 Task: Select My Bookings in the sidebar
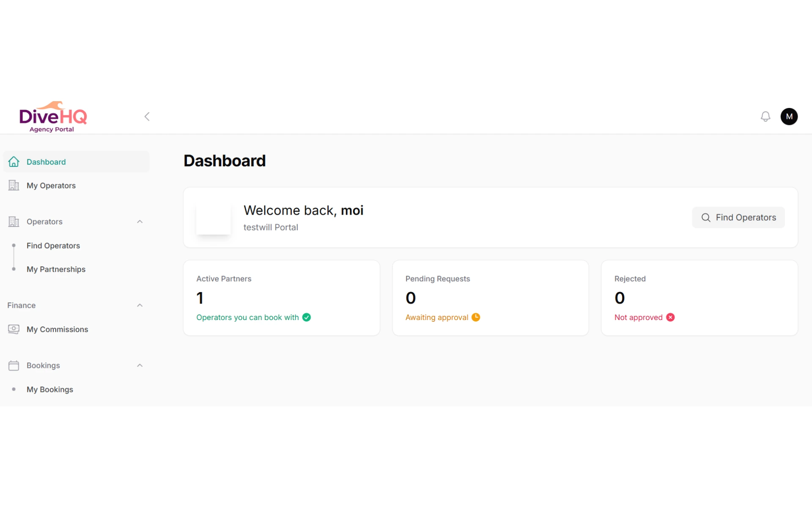pyautogui.click(x=49, y=389)
